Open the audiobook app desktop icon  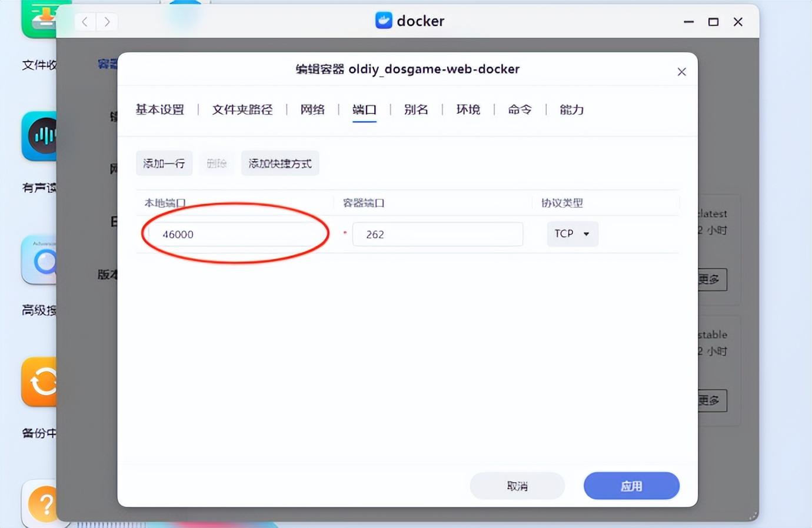[x=39, y=136]
